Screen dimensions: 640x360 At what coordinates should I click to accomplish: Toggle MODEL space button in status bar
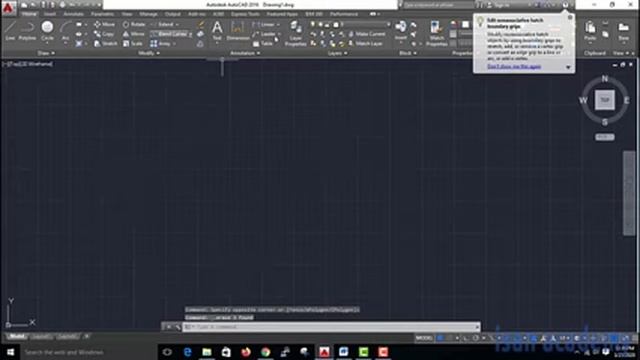[x=424, y=338]
